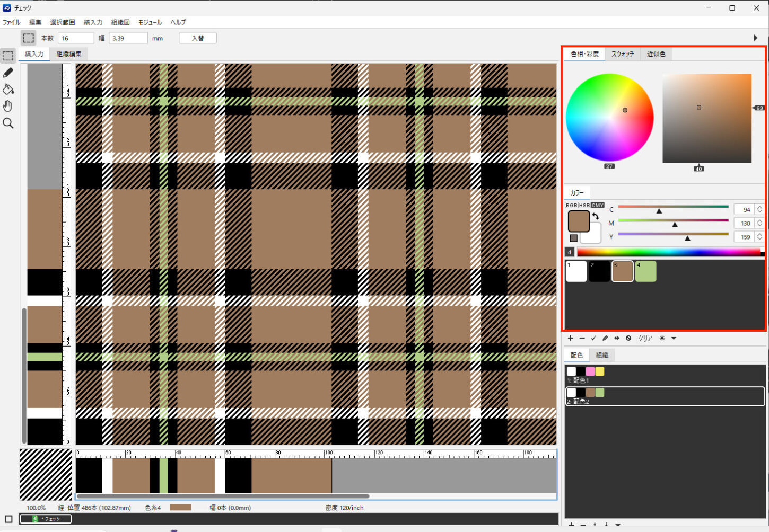The width and height of the screenshot is (769, 532).
Task: Select the pencil drawing tool
Action: [8, 73]
